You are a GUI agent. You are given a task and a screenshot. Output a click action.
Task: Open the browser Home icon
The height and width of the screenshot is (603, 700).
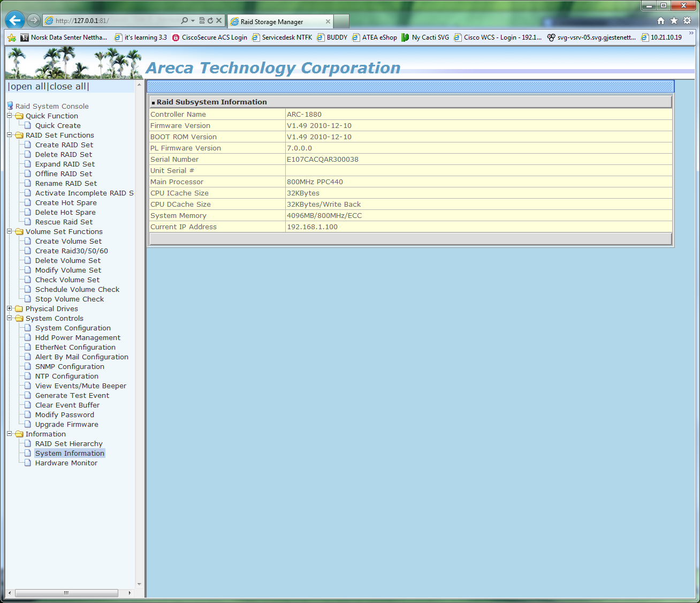click(661, 20)
